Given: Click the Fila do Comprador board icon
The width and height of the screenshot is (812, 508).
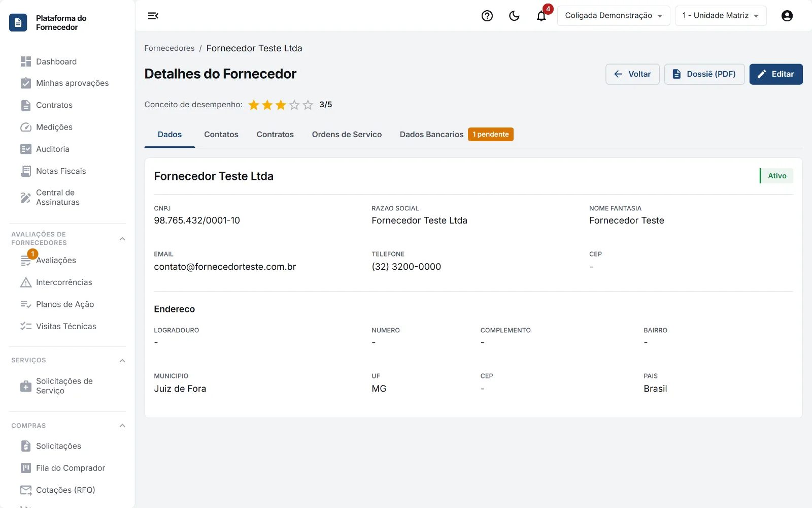Looking at the screenshot, I should click(x=26, y=468).
